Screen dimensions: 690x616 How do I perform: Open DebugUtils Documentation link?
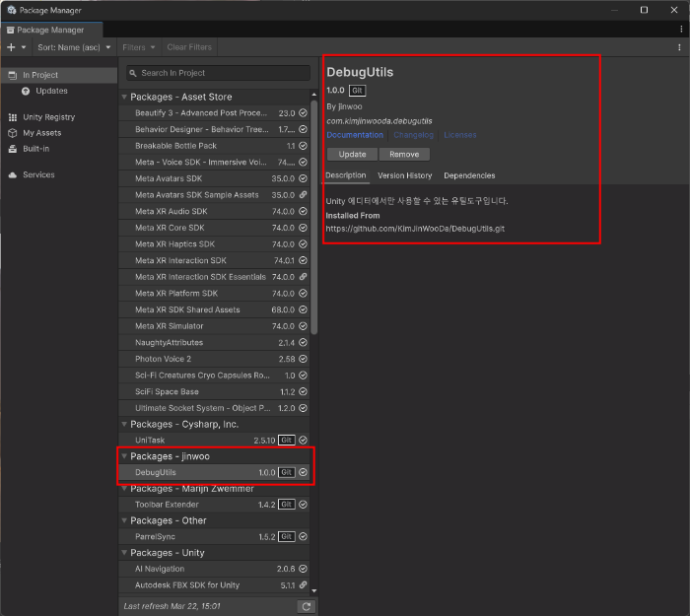(x=355, y=135)
